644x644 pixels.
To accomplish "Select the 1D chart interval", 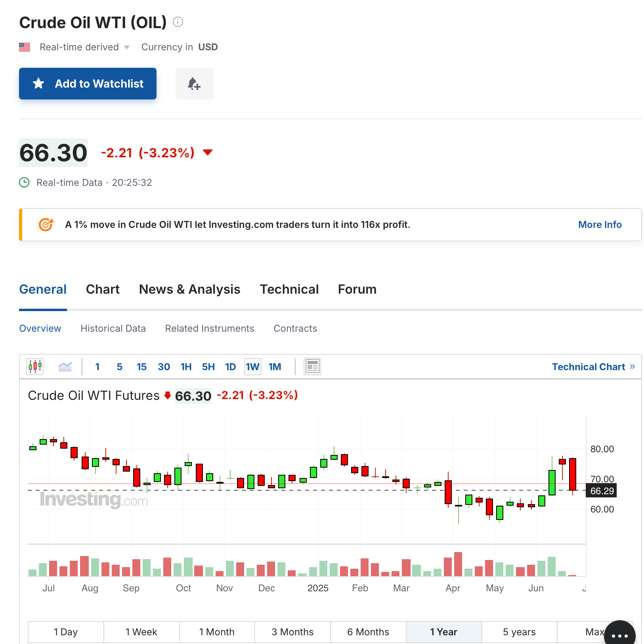I will [230, 367].
